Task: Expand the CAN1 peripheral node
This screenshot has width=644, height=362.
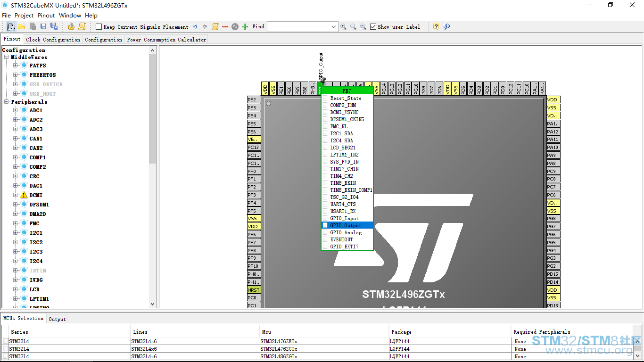Action: tap(16, 139)
